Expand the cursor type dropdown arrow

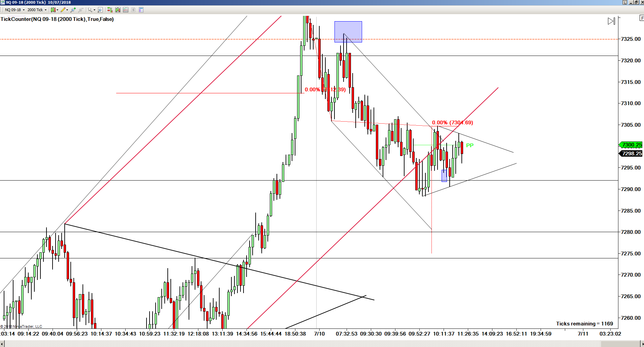94,10
